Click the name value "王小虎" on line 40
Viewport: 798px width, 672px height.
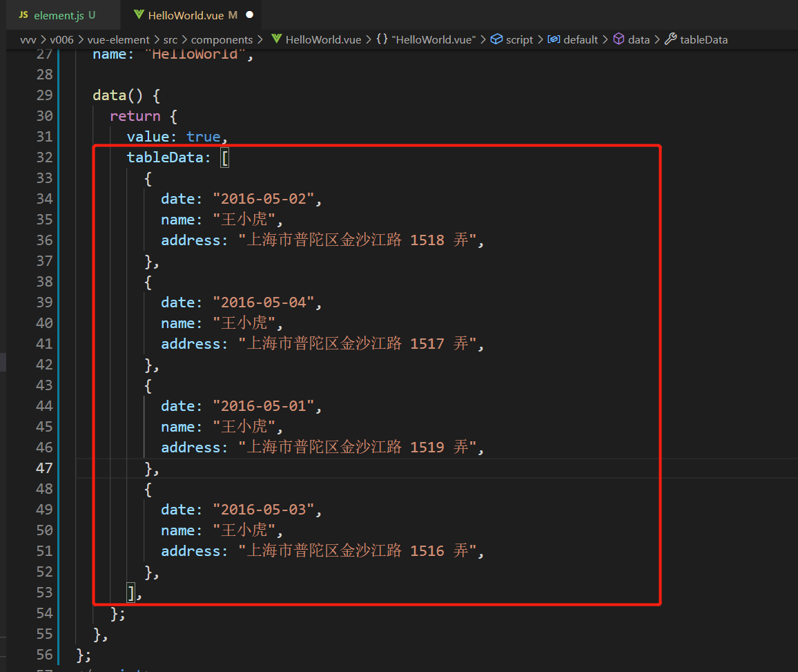pos(244,323)
